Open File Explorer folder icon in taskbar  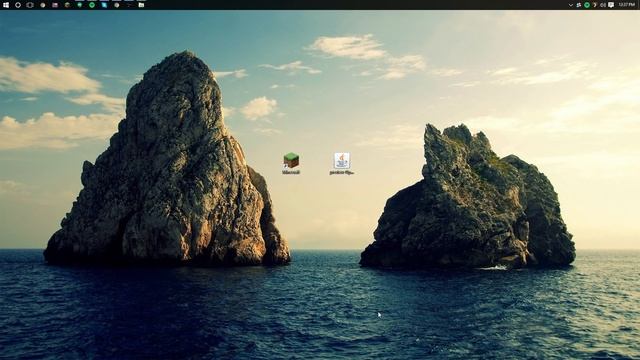point(141,5)
